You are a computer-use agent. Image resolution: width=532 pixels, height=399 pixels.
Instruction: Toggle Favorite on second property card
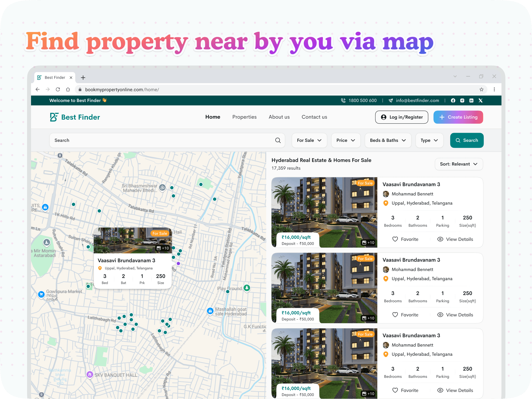pos(405,315)
